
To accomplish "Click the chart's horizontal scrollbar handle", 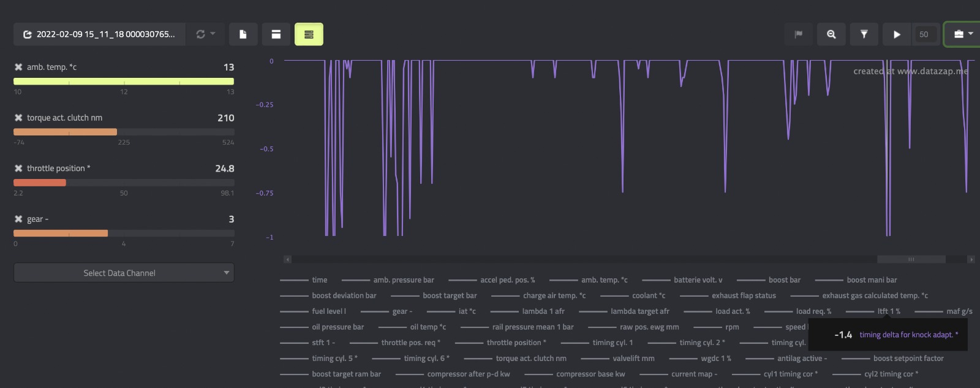I will point(911,259).
